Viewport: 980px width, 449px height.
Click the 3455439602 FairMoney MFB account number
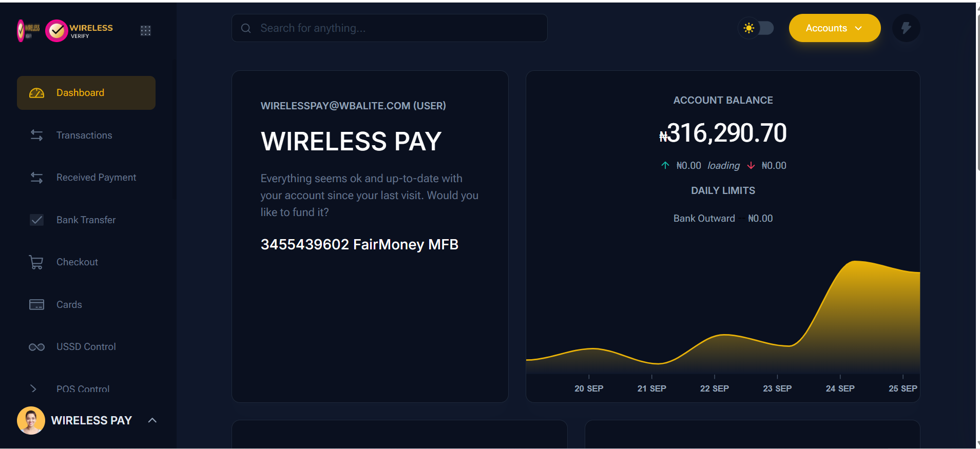[x=359, y=244]
